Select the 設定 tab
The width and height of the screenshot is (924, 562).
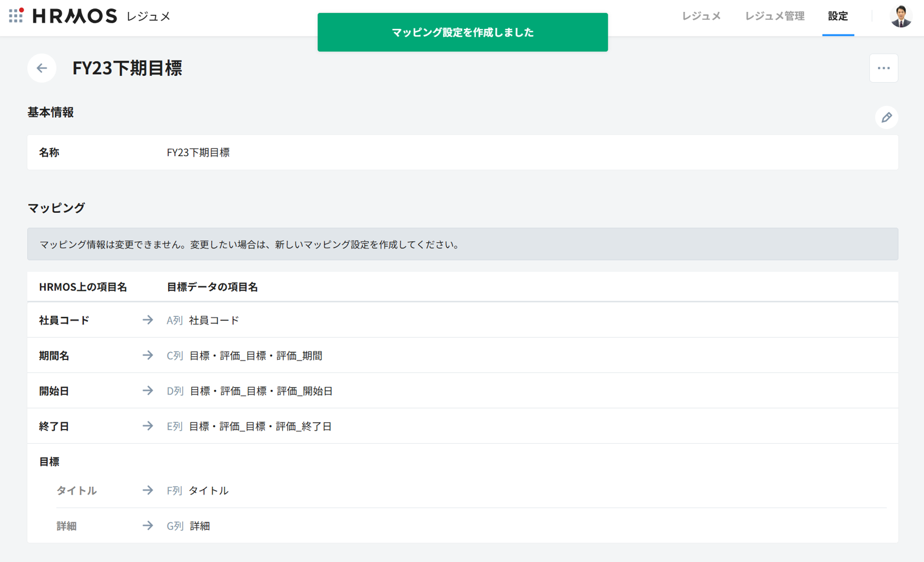(837, 16)
